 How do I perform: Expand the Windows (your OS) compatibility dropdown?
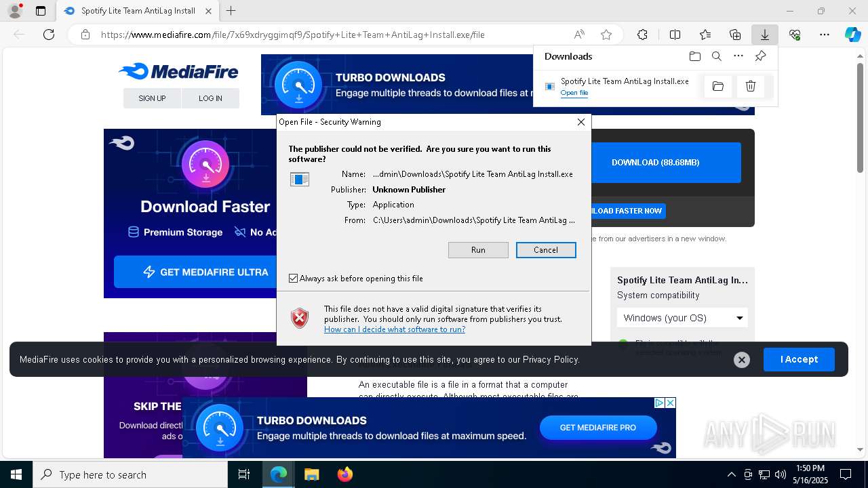(682, 318)
